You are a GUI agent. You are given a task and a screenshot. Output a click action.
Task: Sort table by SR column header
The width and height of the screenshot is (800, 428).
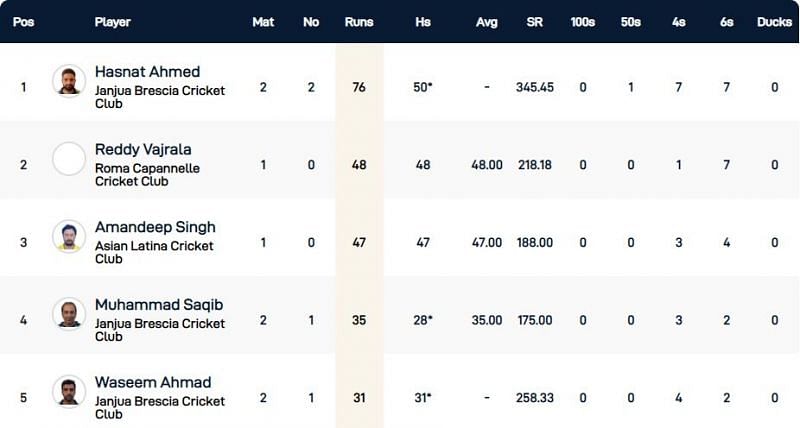535,22
